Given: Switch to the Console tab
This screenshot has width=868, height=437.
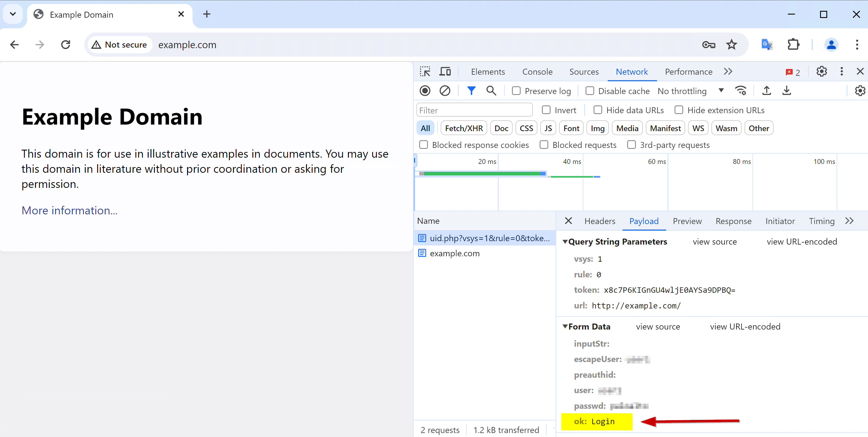Looking at the screenshot, I should pyautogui.click(x=537, y=72).
